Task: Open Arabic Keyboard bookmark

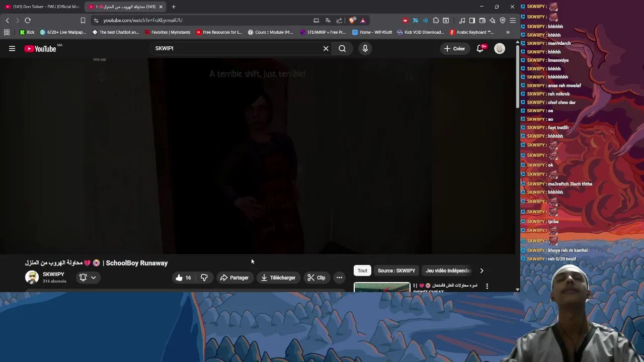Action: click(472, 32)
